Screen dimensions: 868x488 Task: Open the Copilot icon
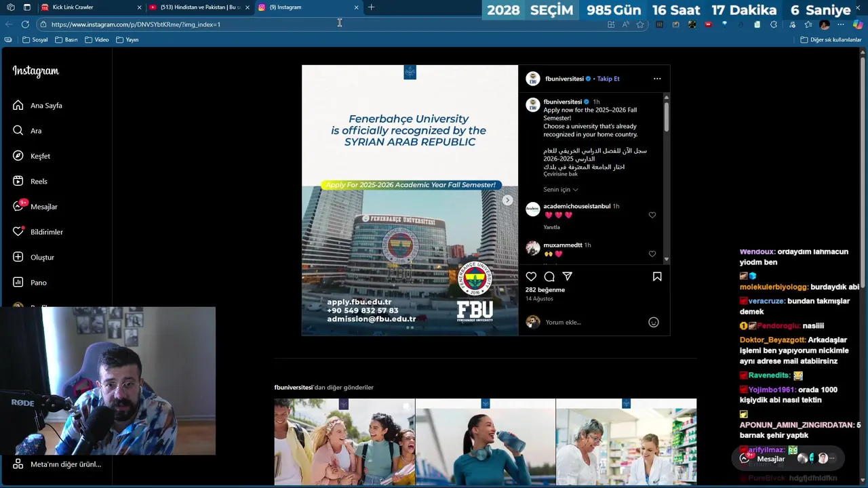point(858,24)
